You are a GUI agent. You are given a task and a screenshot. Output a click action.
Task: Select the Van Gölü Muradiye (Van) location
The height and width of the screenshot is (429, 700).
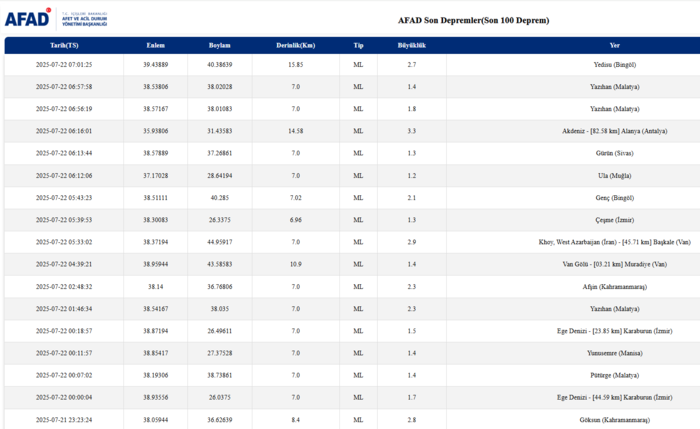[x=615, y=264]
